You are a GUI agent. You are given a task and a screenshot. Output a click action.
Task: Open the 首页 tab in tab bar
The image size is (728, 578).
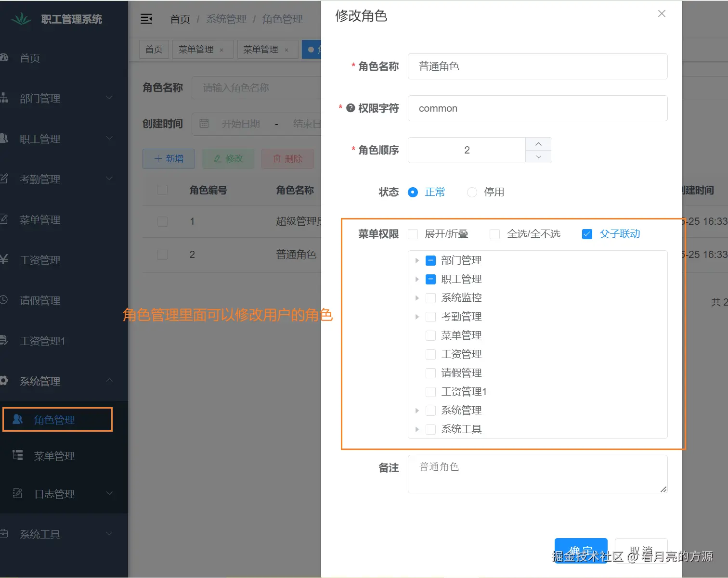(154, 49)
